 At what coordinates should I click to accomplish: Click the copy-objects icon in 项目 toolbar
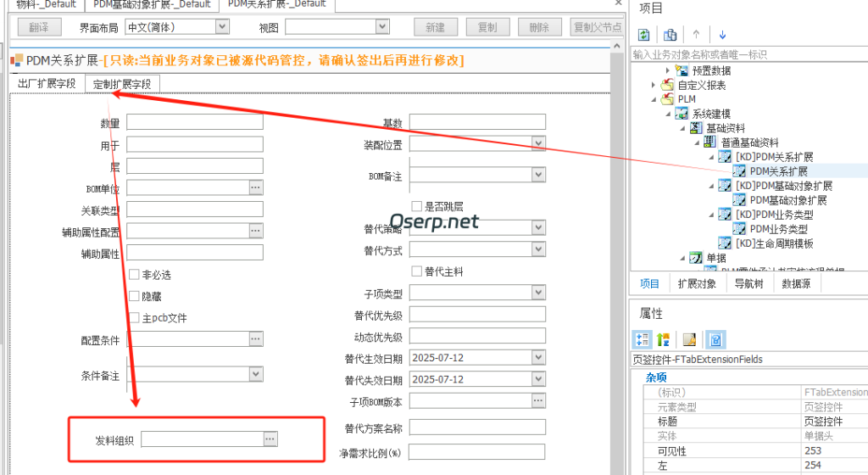click(x=670, y=35)
